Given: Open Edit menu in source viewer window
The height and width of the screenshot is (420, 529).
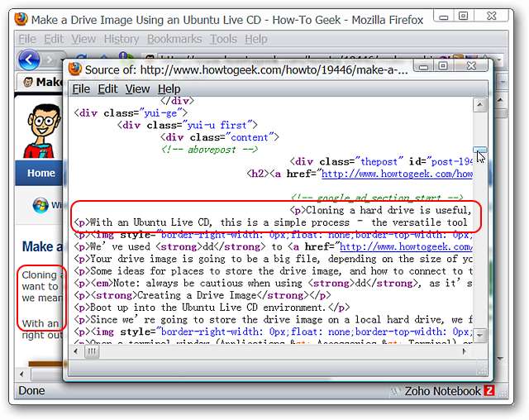Looking at the screenshot, I should [x=107, y=89].
